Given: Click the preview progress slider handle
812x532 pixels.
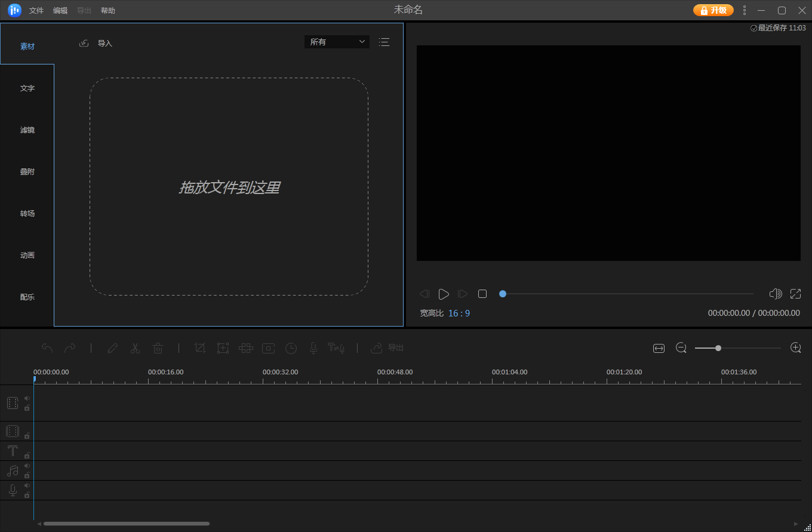Looking at the screenshot, I should [x=503, y=294].
